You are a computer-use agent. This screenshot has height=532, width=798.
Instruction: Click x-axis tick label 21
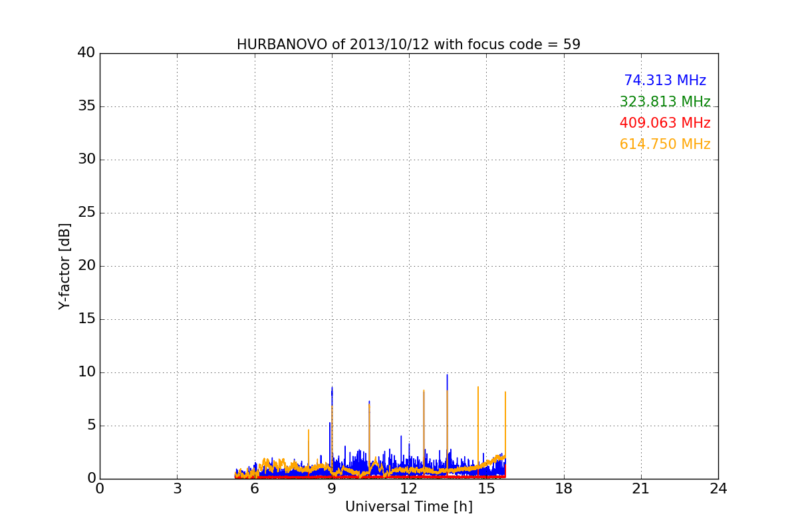641,489
